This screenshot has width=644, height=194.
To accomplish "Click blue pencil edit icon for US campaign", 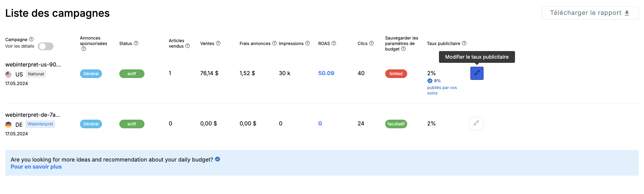I will point(477,73).
